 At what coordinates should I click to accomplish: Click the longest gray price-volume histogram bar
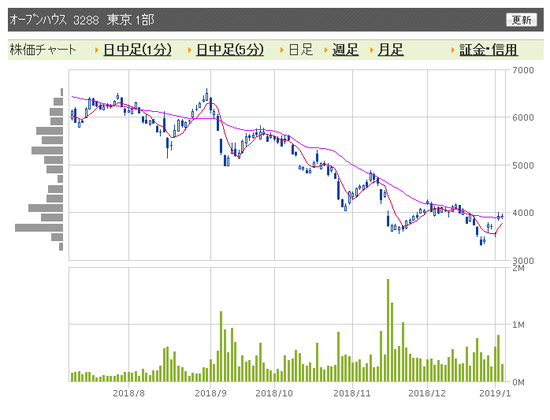39,228
